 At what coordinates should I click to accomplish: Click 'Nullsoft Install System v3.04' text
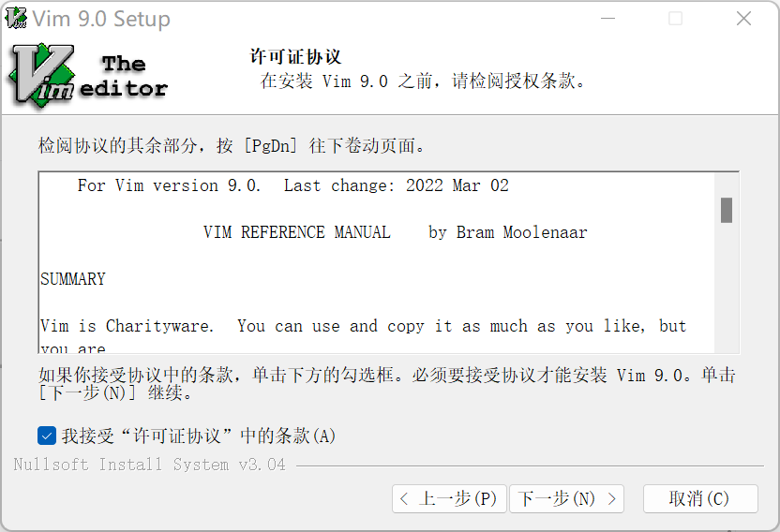coord(150,465)
